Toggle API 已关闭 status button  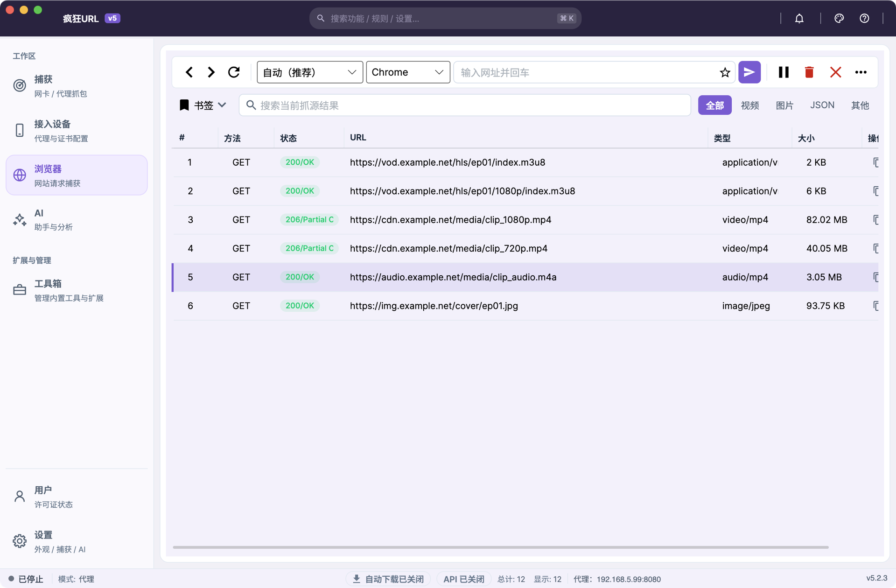463,579
